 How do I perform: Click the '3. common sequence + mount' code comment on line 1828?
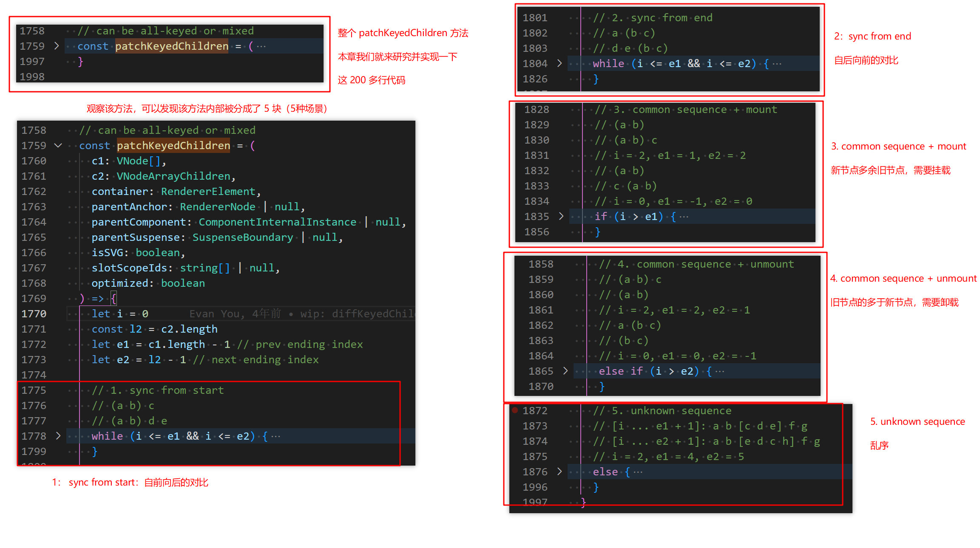[686, 110]
